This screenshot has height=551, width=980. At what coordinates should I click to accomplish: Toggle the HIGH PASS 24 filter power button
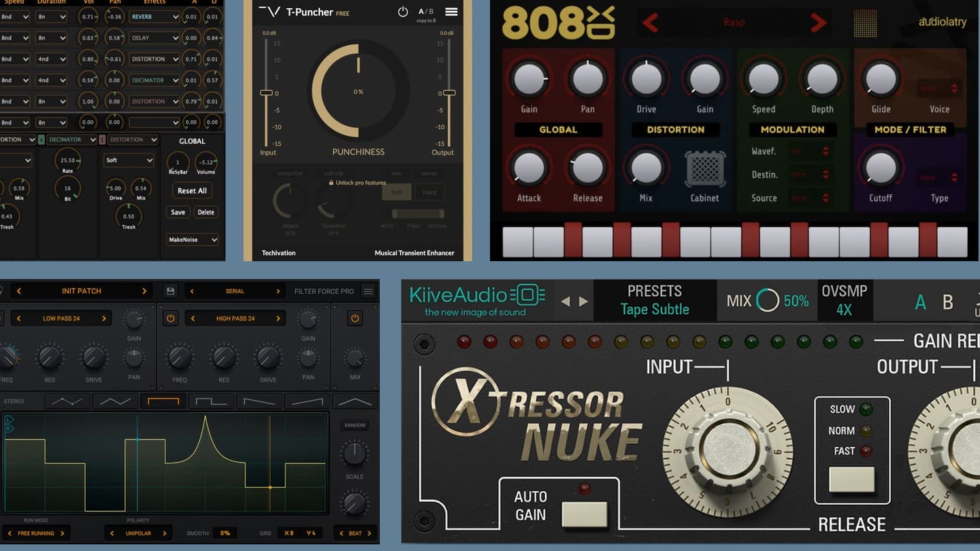coord(170,318)
